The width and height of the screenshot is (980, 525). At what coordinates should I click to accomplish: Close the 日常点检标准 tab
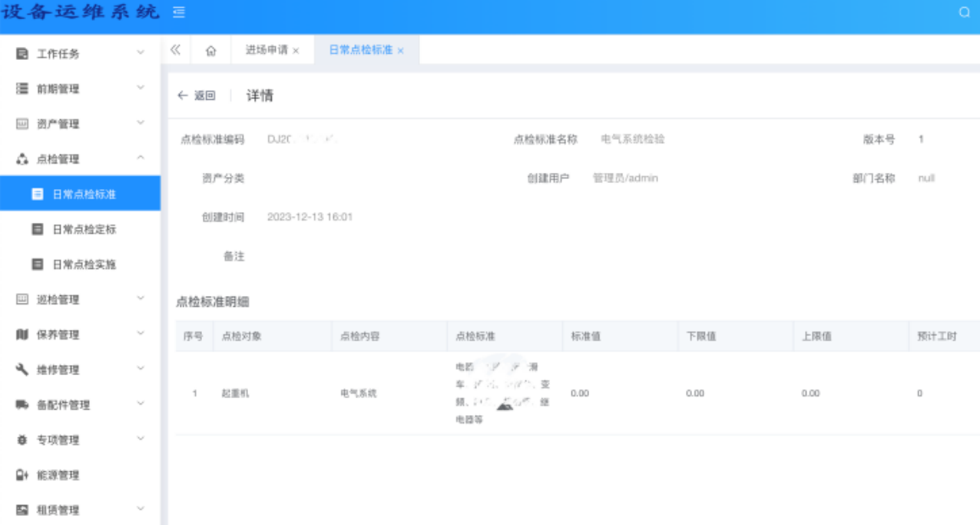(x=400, y=51)
